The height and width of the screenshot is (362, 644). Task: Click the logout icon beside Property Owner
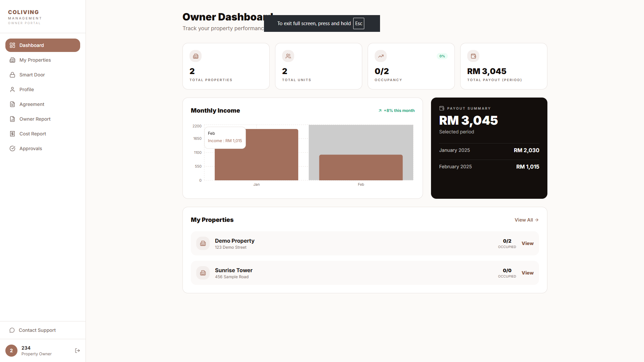click(x=77, y=351)
